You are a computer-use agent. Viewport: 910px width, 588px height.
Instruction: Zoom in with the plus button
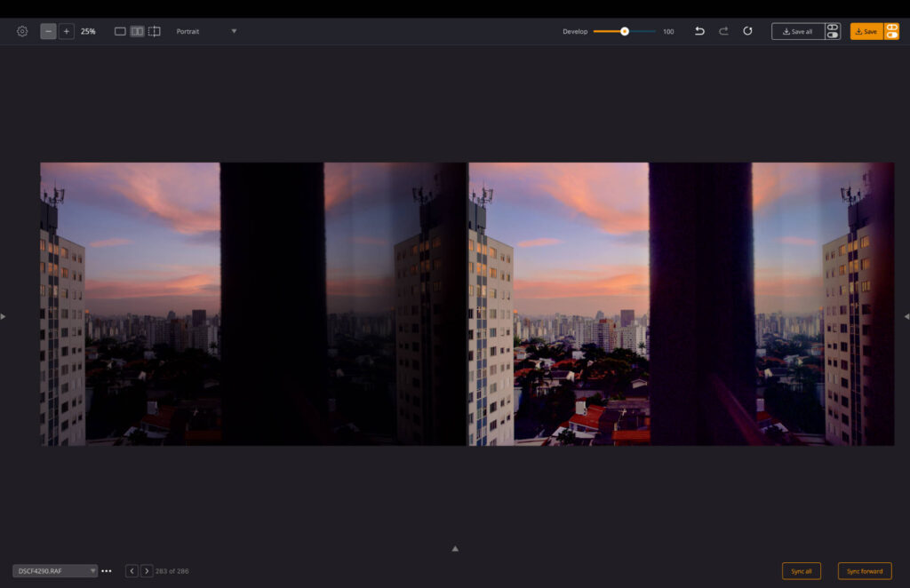pyautogui.click(x=66, y=31)
